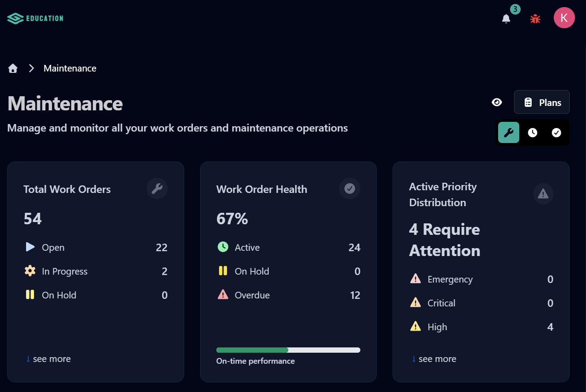Click the Critical label
The height and width of the screenshot is (392, 586).
[442, 303]
